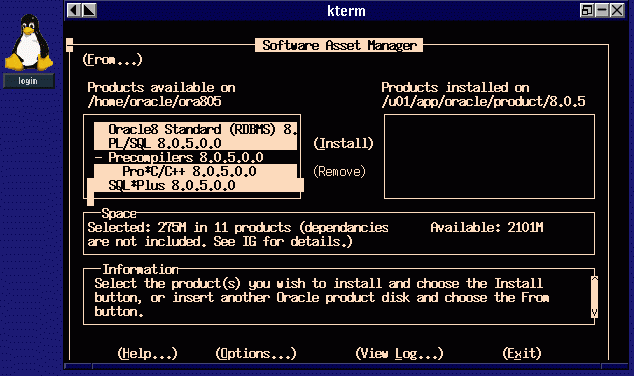The width and height of the screenshot is (634, 376).
Task: Click the (From...) button
Action: (x=112, y=60)
